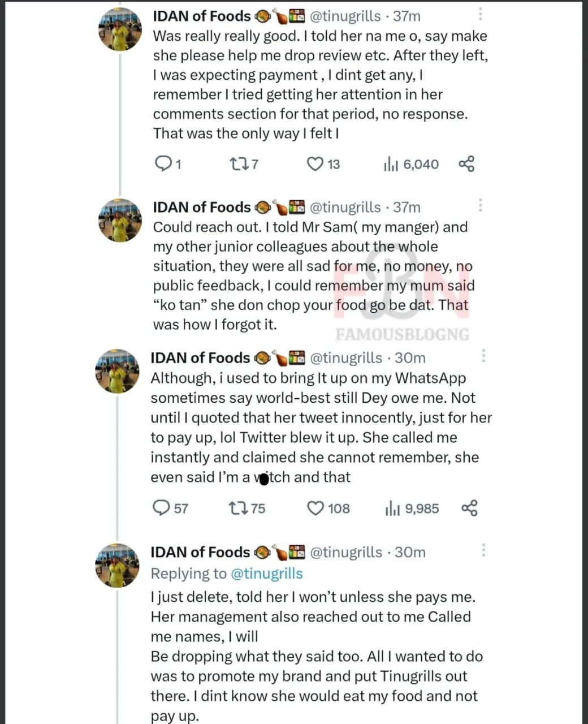Open more options on 'Could reach out' tweet
The image size is (588, 724).
pyautogui.click(x=480, y=205)
